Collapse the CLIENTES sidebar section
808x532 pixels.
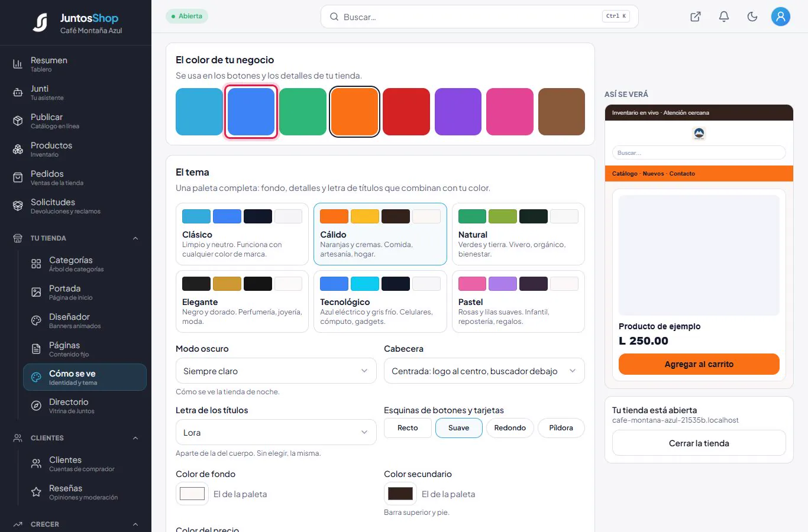135,438
